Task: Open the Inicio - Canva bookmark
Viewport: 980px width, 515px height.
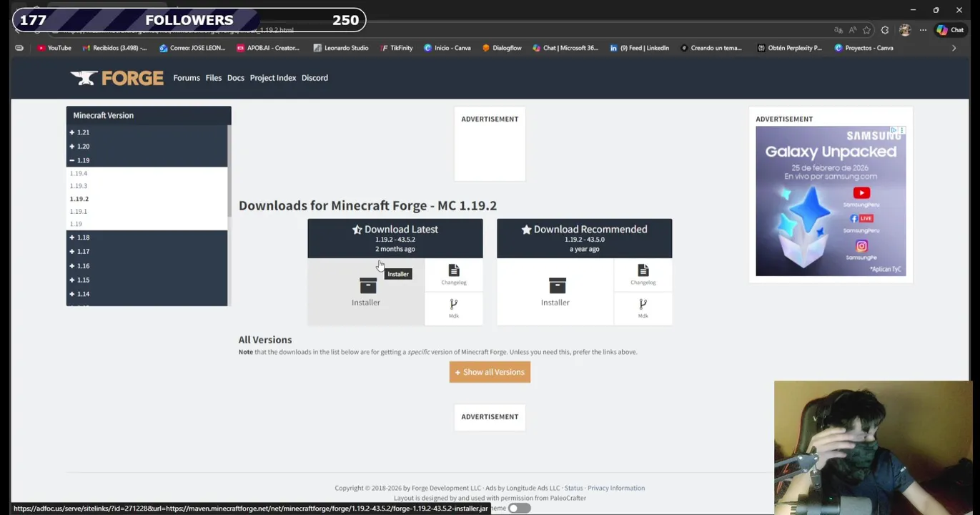Action: [x=447, y=48]
